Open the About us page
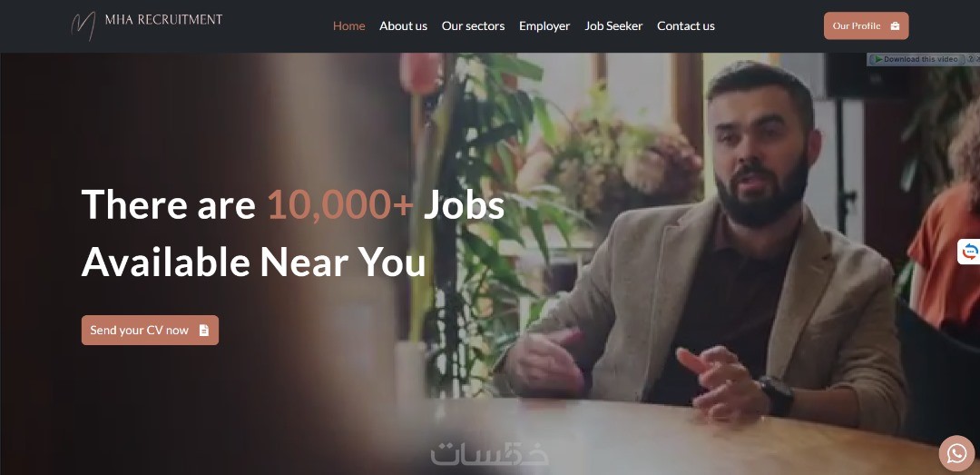The image size is (980, 475). point(403,25)
